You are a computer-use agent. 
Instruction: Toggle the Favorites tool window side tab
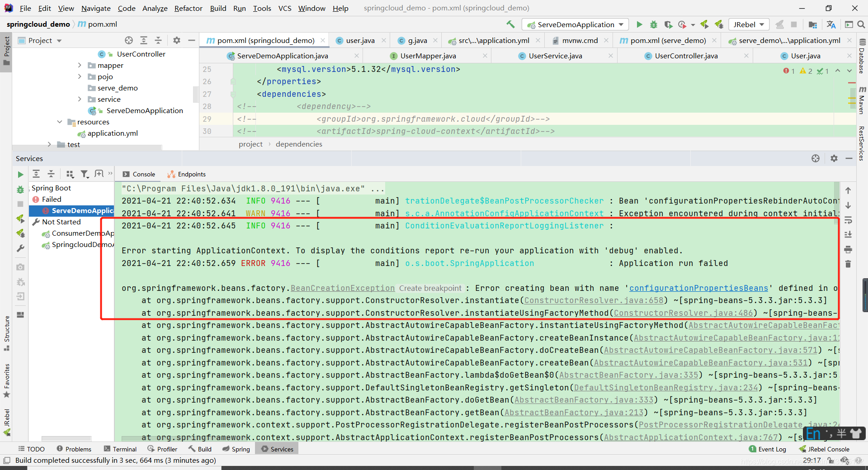coord(6,381)
